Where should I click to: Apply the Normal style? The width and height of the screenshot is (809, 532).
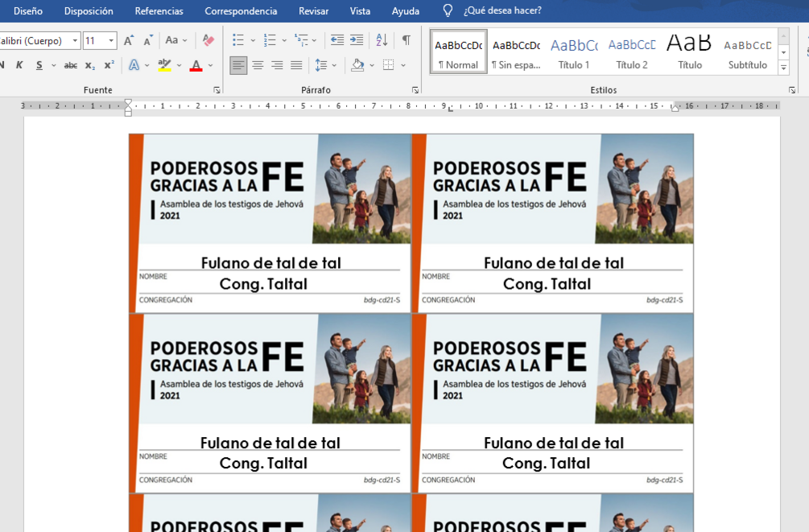(459, 52)
